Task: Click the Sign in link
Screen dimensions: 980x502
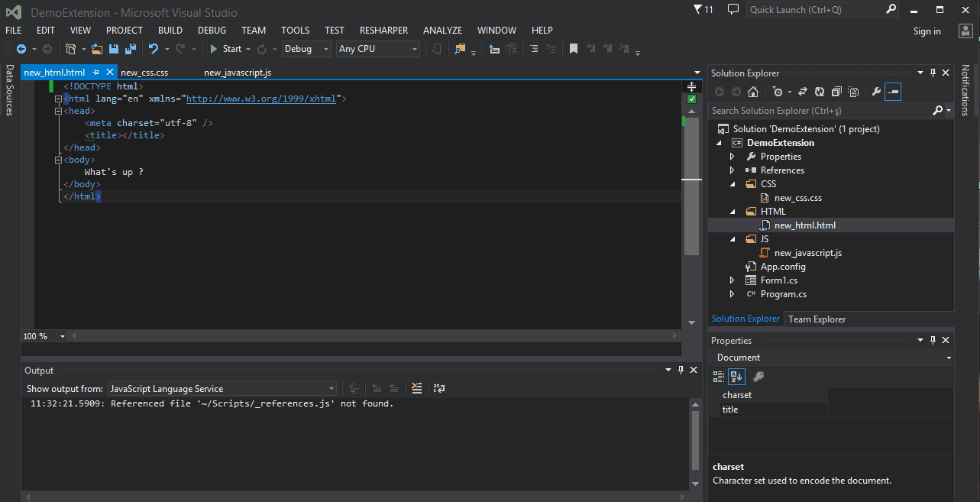Action: [927, 31]
